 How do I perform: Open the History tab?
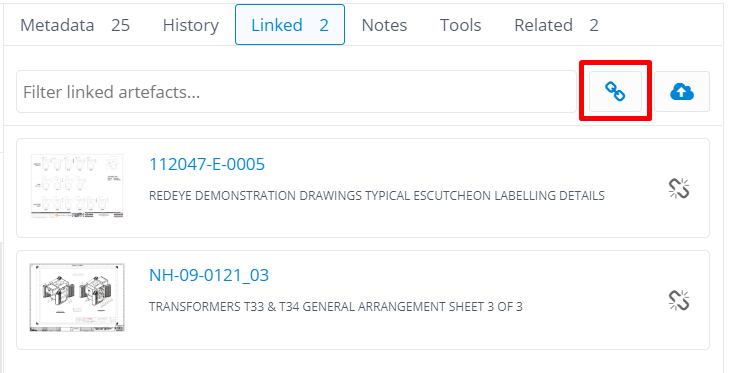190,25
